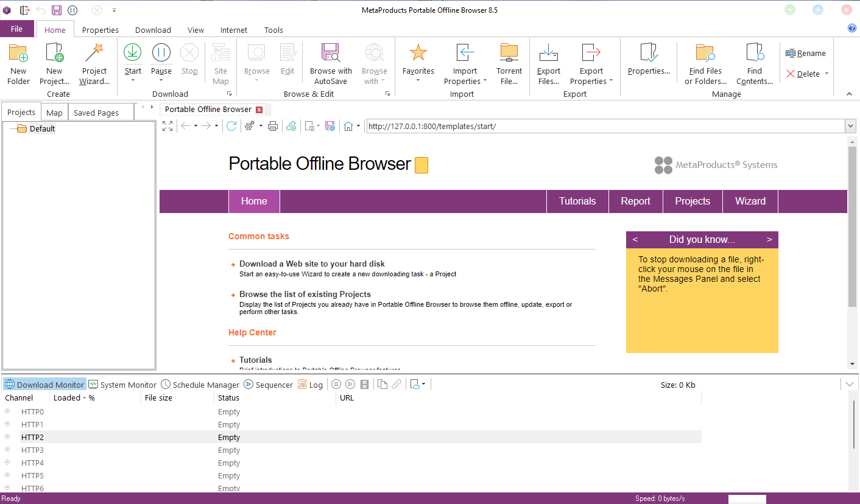Expand the home button dropdown arrow
This screenshot has height=504, width=860.
pos(358,126)
